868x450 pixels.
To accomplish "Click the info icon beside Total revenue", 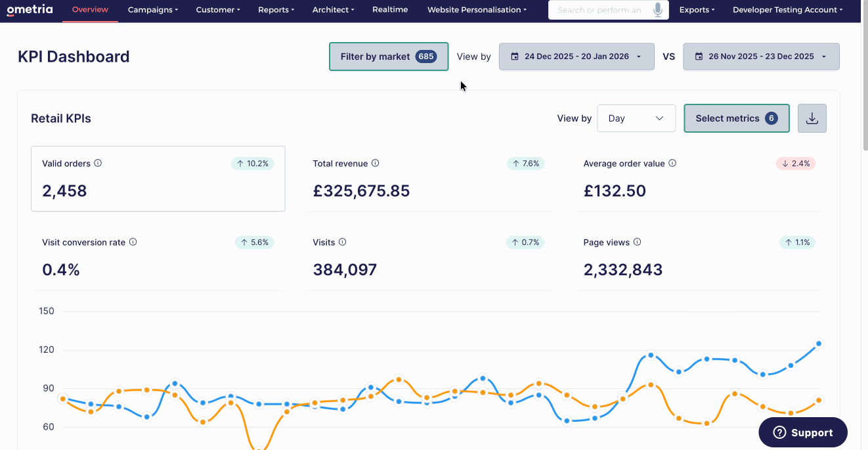I will click(375, 163).
